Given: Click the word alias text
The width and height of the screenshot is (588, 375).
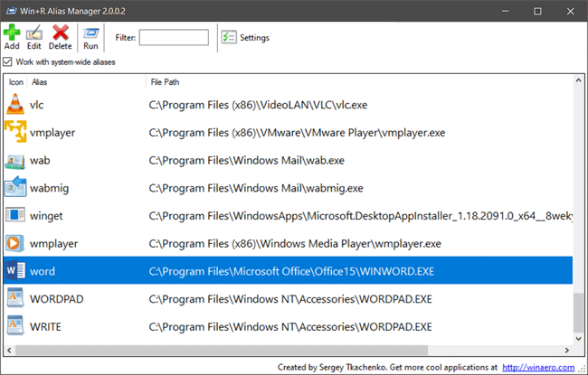Looking at the screenshot, I should (43, 271).
